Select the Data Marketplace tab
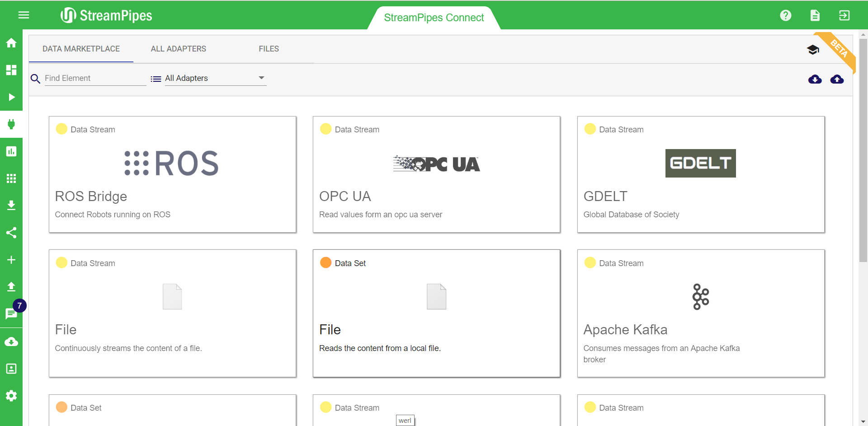The height and width of the screenshot is (426, 868). point(81,49)
